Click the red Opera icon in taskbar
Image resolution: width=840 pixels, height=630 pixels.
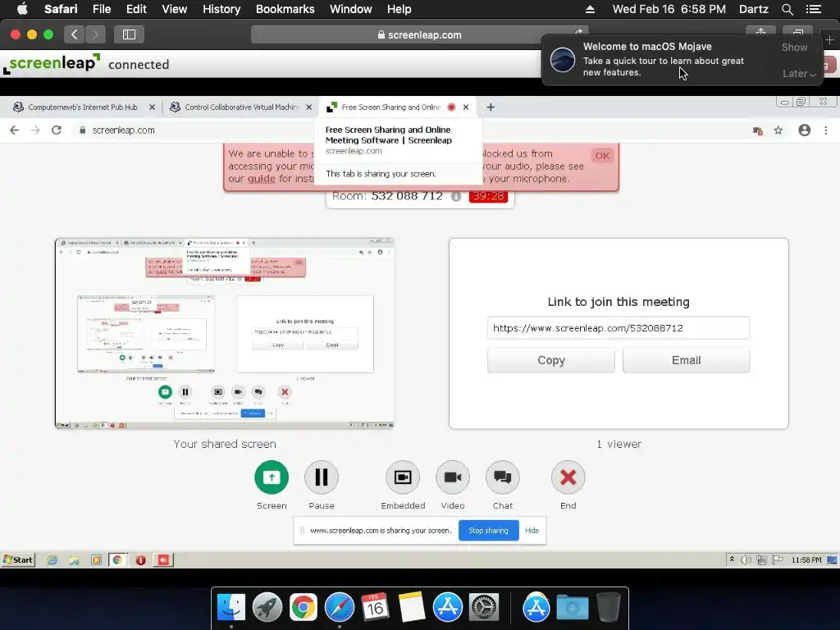(141, 559)
